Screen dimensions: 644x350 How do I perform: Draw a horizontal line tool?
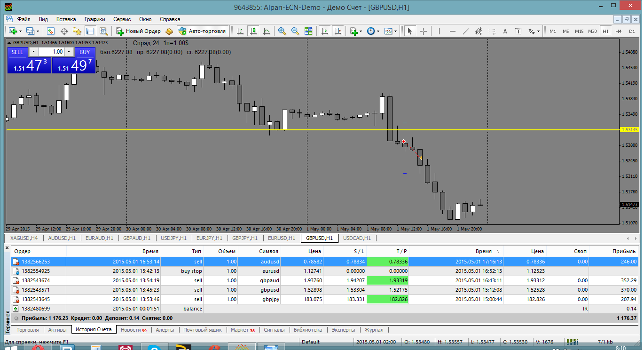[452, 31]
